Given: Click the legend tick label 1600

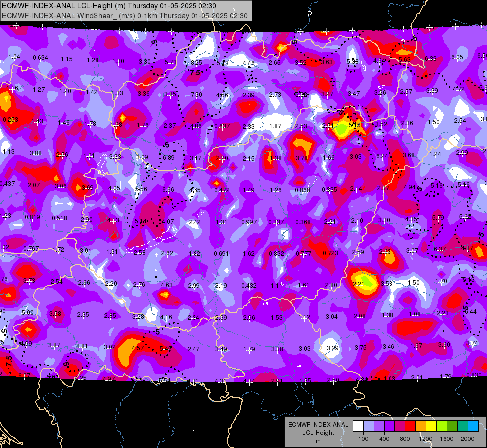Looking at the screenshot, I should [446, 439].
